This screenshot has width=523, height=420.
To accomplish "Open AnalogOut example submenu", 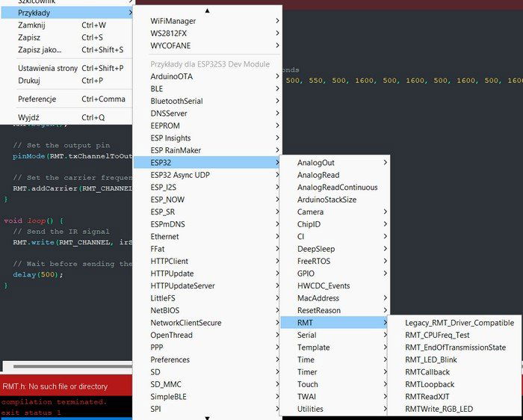I will click(x=335, y=163).
